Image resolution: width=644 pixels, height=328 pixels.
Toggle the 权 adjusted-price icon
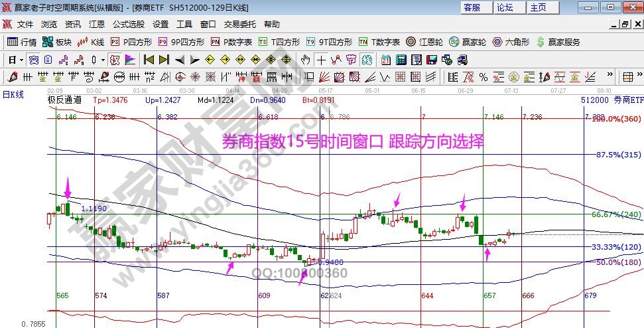tap(114, 60)
